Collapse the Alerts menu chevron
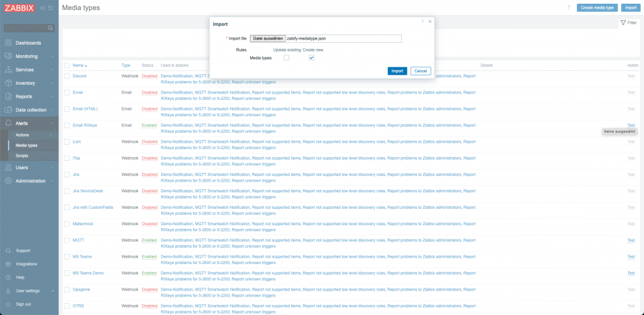 pos(53,124)
